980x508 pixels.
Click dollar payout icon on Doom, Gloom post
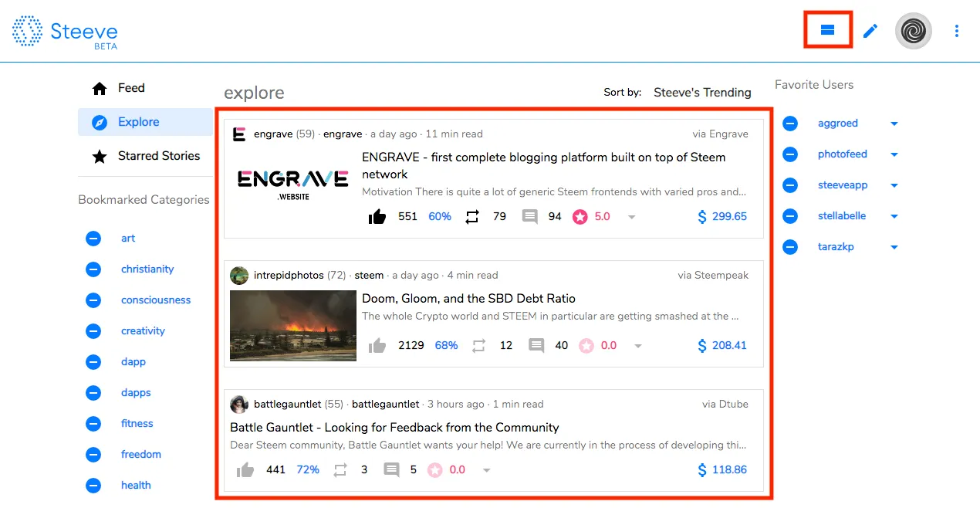[x=702, y=346]
